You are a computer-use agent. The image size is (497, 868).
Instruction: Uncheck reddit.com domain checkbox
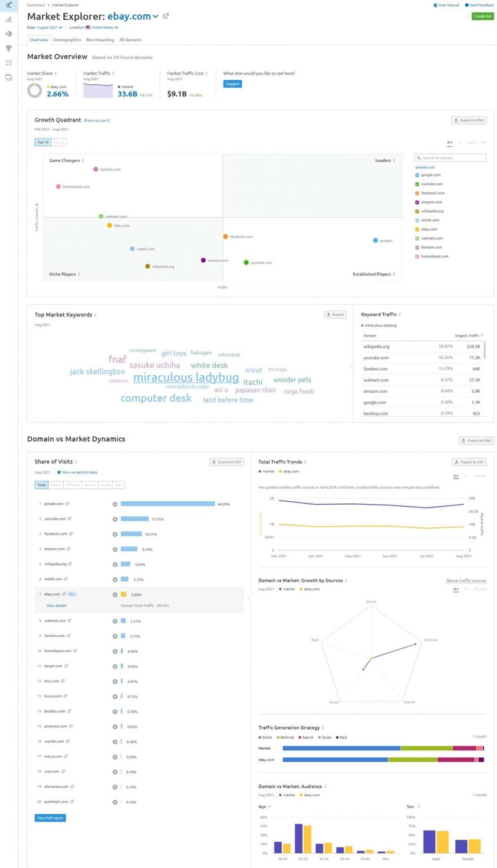[417, 220]
